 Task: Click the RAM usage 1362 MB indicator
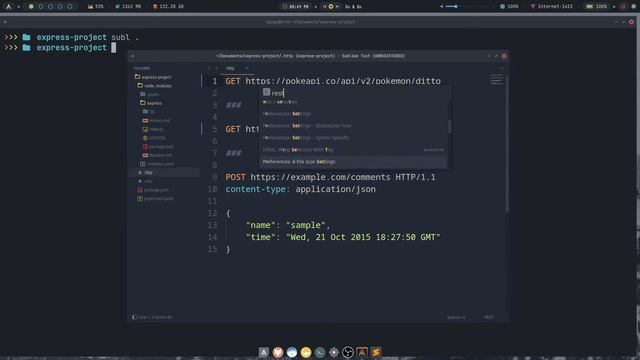(x=128, y=7)
